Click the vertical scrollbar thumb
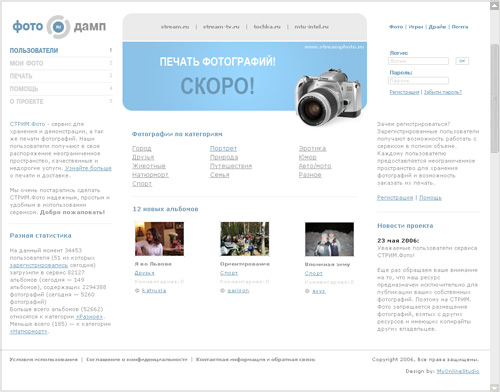The height and width of the screenshot is (392, 500). click(495, 98)
